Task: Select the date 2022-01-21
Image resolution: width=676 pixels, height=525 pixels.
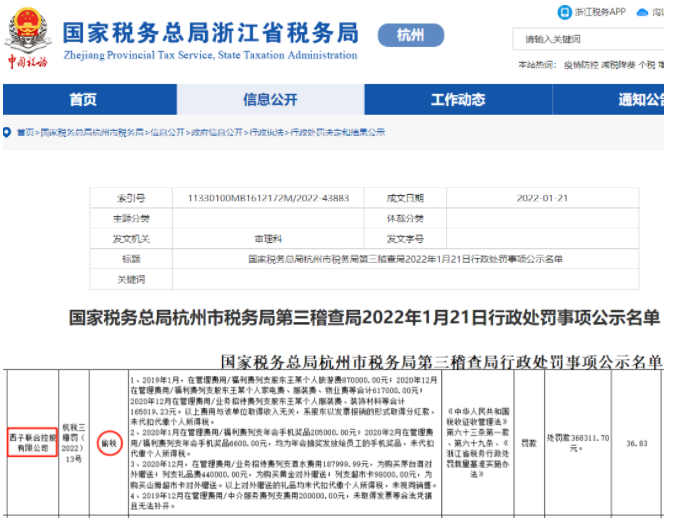Action: [542, 198]
